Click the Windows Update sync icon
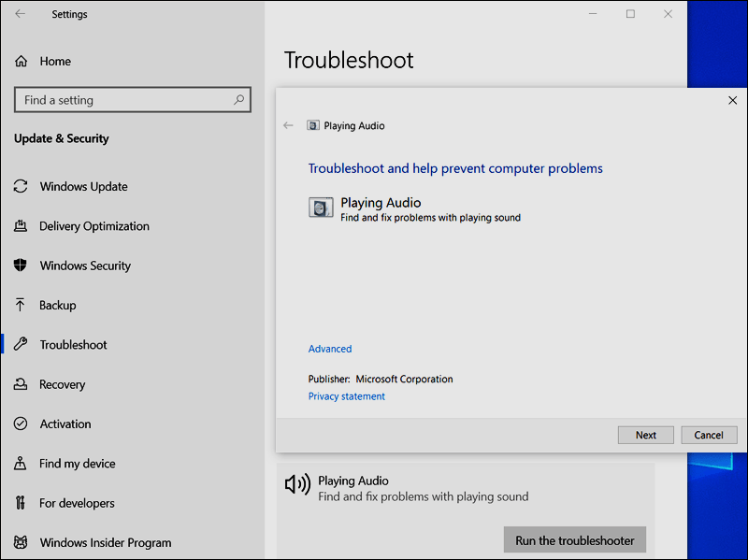The image size is (748, 560). [x=21, y=187]
